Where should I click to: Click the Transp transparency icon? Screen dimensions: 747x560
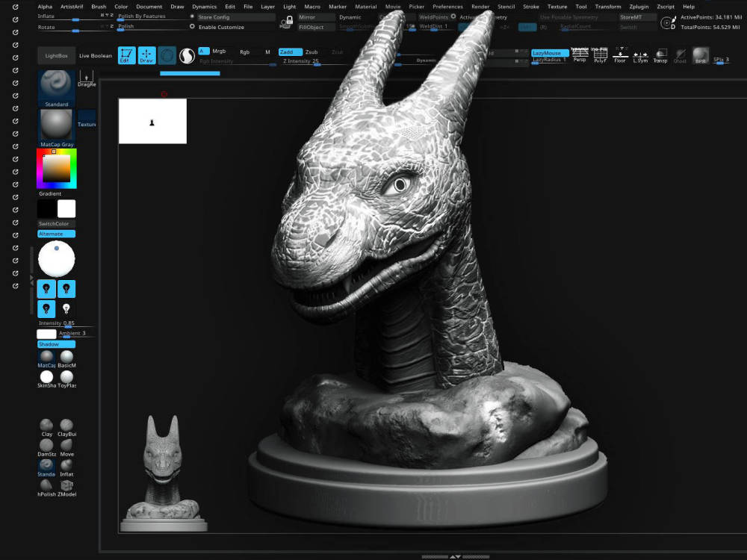point(660,55)
